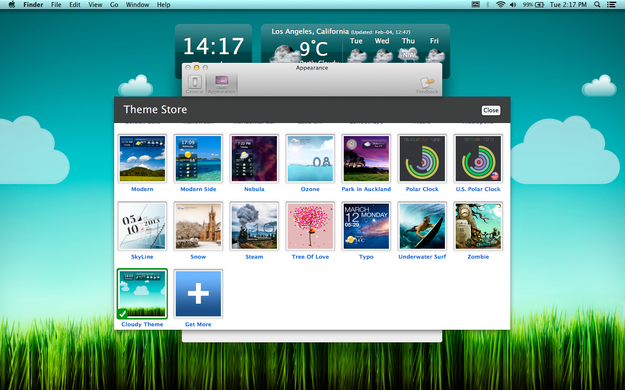The width and height of the screenshot is (625, 390).
Task: Click the Bluetooth menu bar icon
Action: (x=487, y=5)
